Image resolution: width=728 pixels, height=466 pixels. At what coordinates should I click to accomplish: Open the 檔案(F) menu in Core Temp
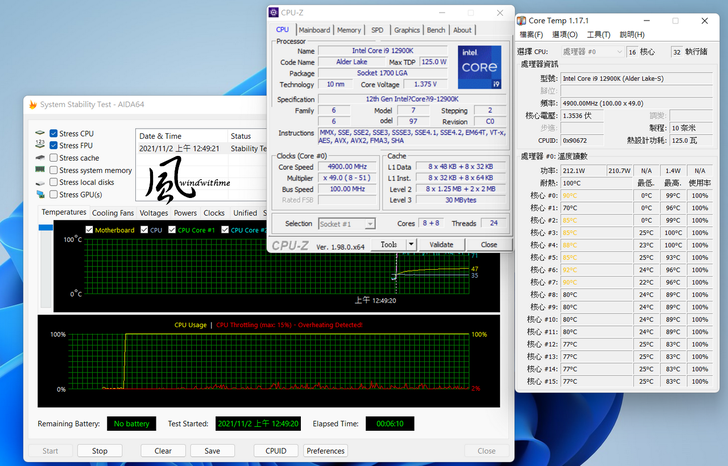(x=531, y=35)
